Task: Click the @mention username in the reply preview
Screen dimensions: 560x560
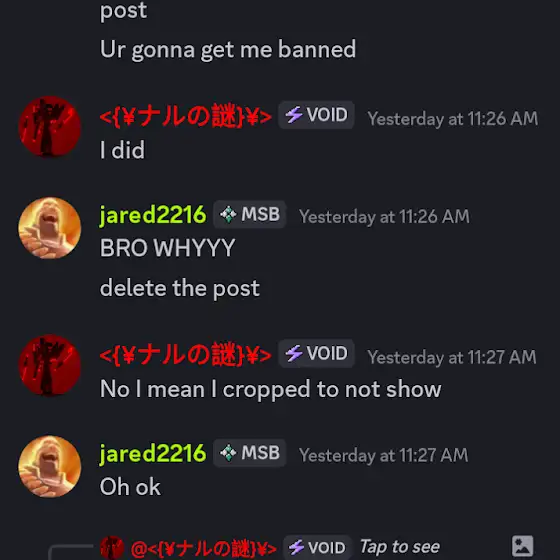Action: [x=204, y=548]
